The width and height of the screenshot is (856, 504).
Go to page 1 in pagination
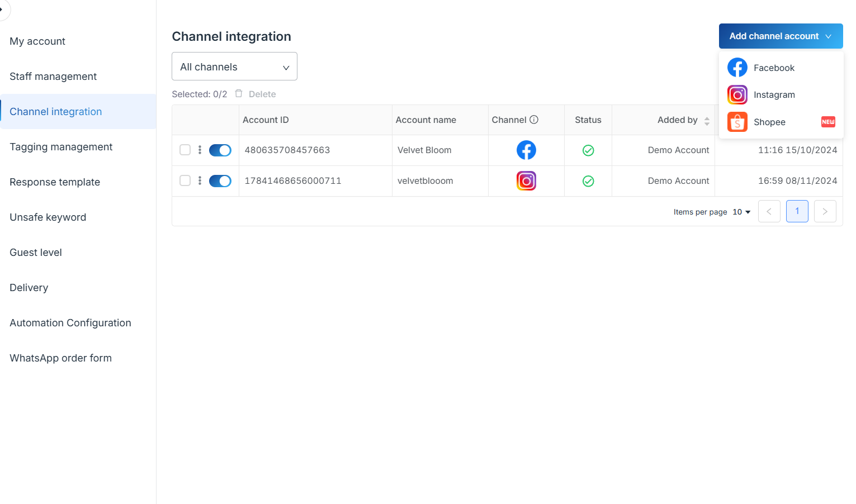pos(797,211)
